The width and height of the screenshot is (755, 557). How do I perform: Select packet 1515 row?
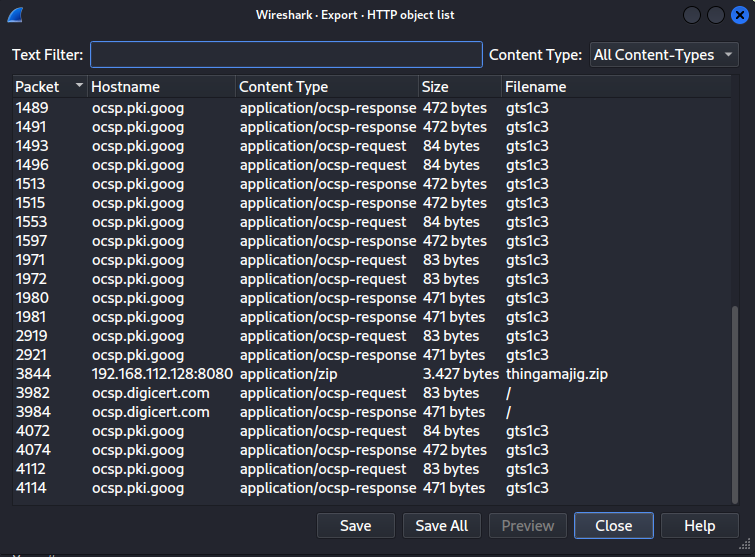coord(372,203)
